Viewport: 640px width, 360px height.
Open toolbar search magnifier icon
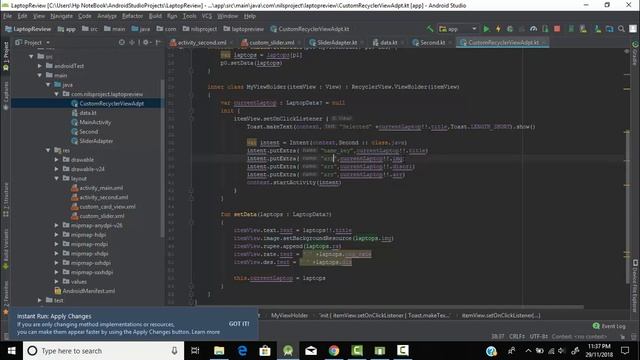[x=621, y=29]
